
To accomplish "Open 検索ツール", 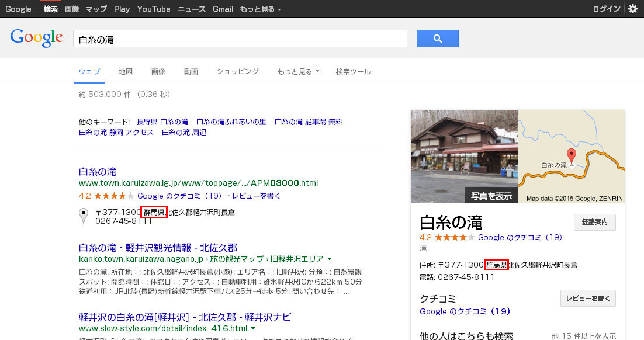I will (353, 71).
